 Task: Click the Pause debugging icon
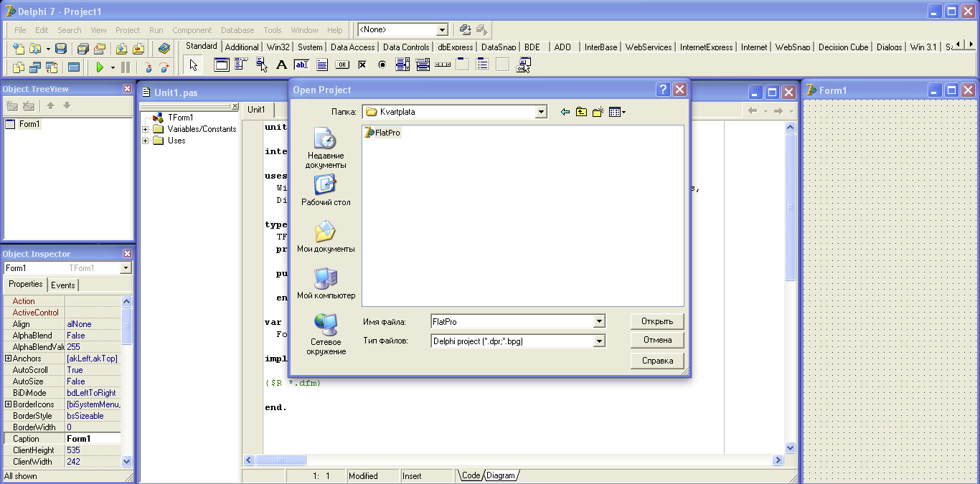tap(126, 67)
